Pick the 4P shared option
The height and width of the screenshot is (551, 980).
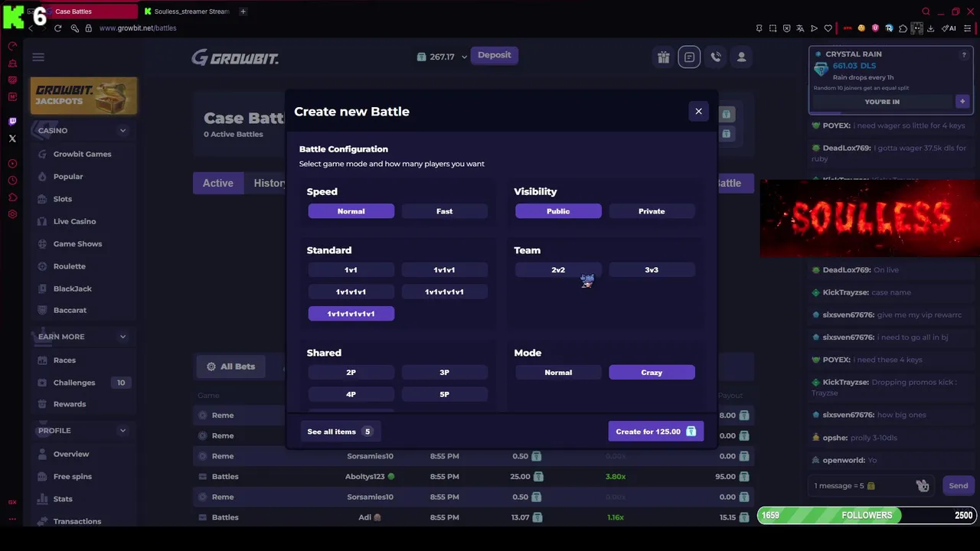(351, 394)
